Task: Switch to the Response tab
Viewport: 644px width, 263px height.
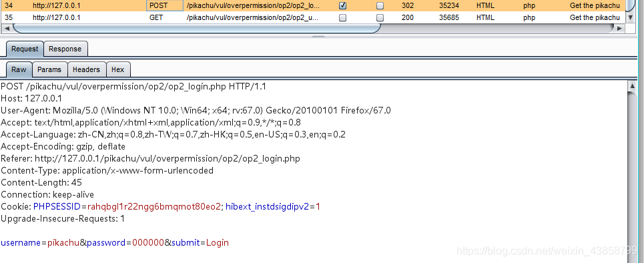Action: 65,49
